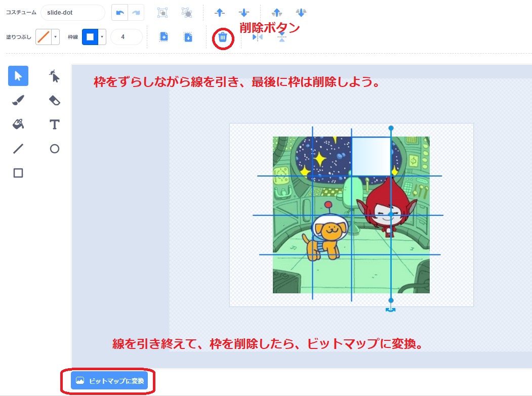Grab the bottom handle of selected line
Viewport: 532px width, 396px height.
(391, 300)
